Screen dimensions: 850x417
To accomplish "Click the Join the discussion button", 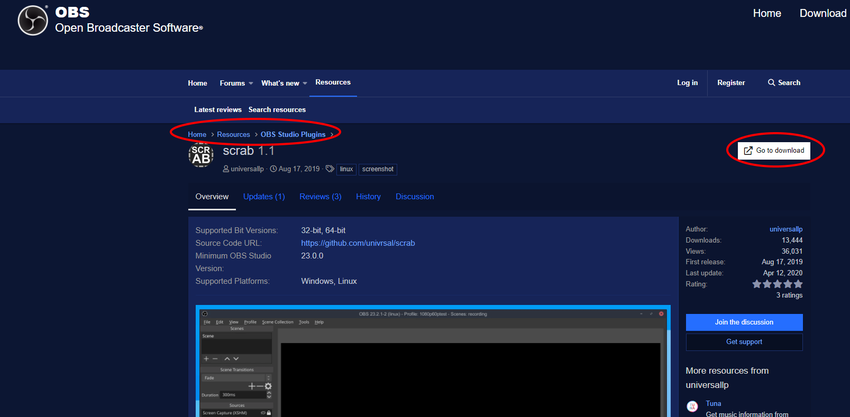I will click(x=744, y=322).
